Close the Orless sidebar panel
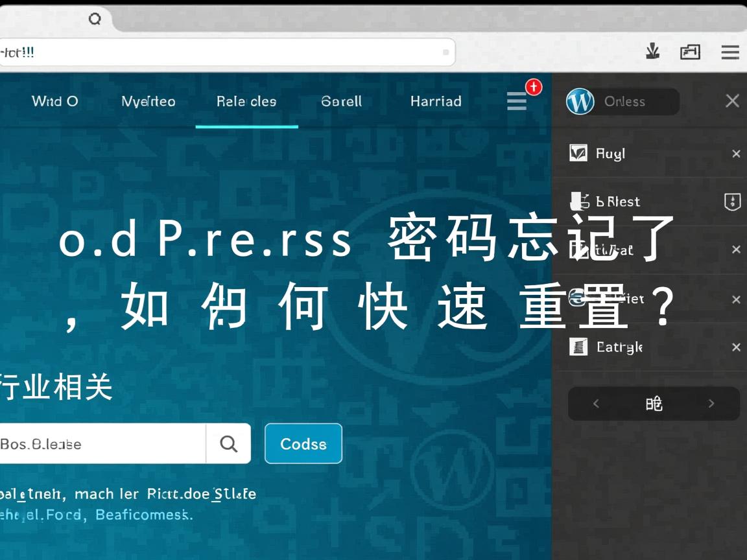 coord(732,101)
